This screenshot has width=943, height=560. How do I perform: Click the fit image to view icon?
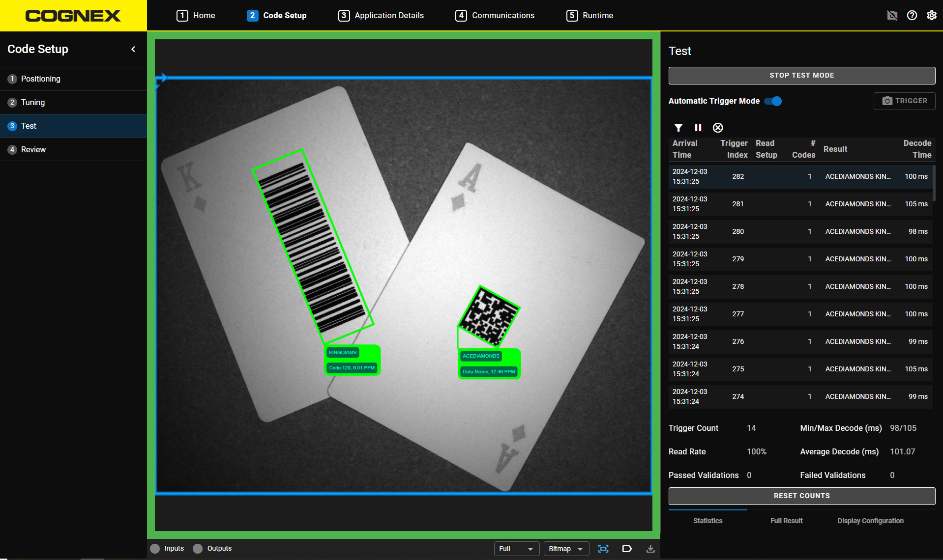(603, 549)
